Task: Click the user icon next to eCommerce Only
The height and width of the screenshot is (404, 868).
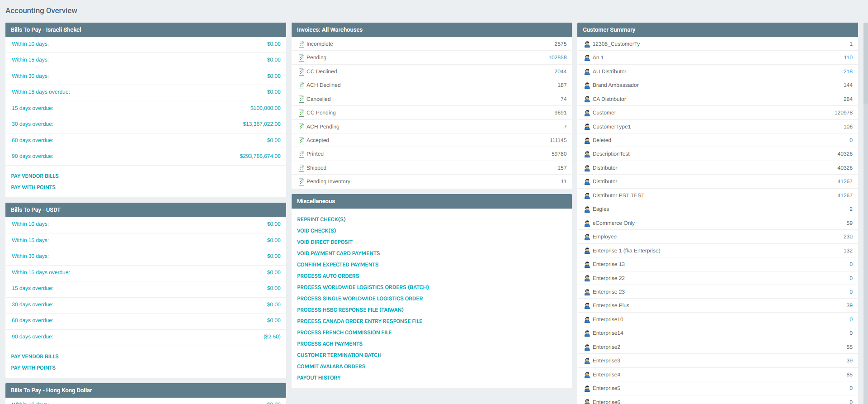Action: tap(587, 223)
